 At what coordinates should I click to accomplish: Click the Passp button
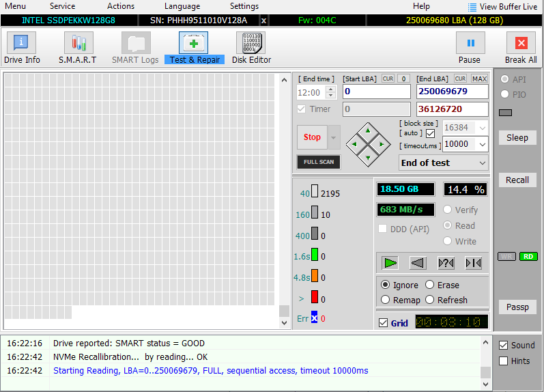coord(517,307)
